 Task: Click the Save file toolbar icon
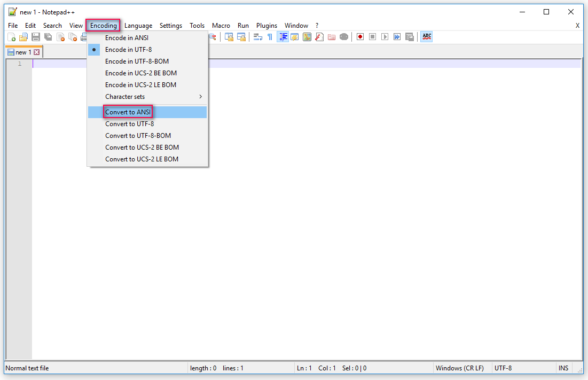36,37
